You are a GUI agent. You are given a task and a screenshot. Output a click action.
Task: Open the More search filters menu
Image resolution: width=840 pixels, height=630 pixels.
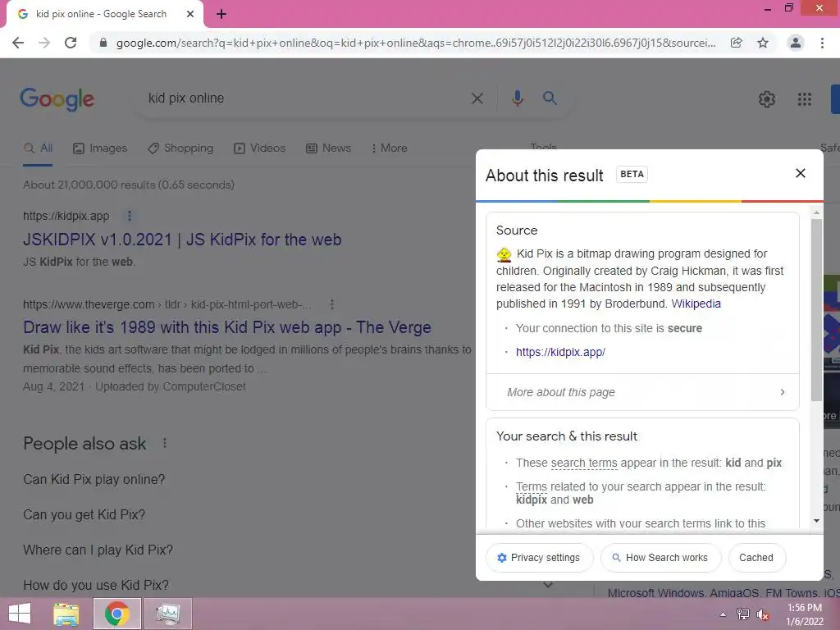390,148
